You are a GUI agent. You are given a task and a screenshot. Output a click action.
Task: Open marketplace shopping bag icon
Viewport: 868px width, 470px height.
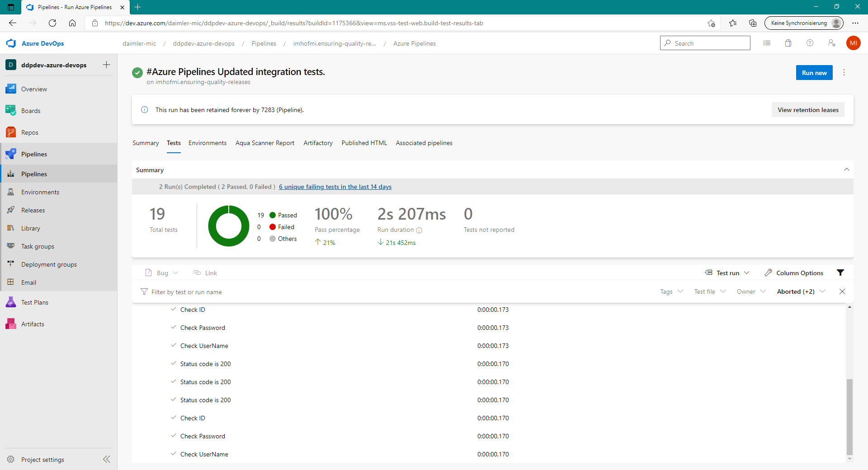788,43
